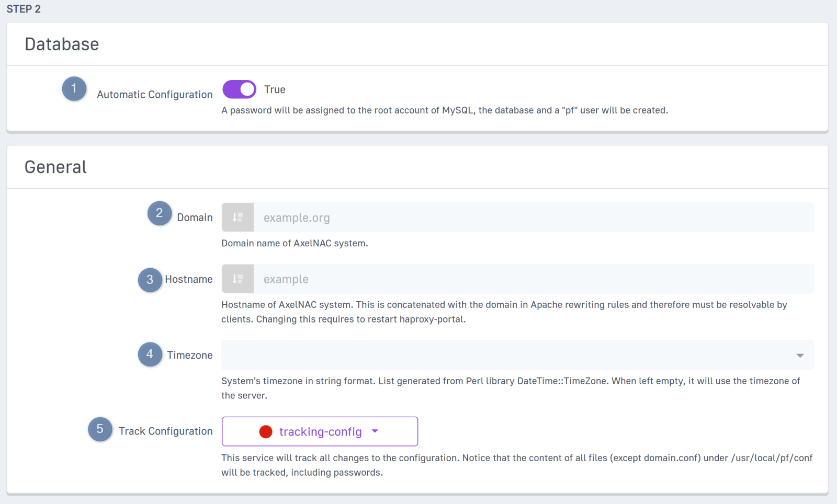Disable the Automatic Configuration toggle
Screen dimensions: 837x504
[240, 89]
